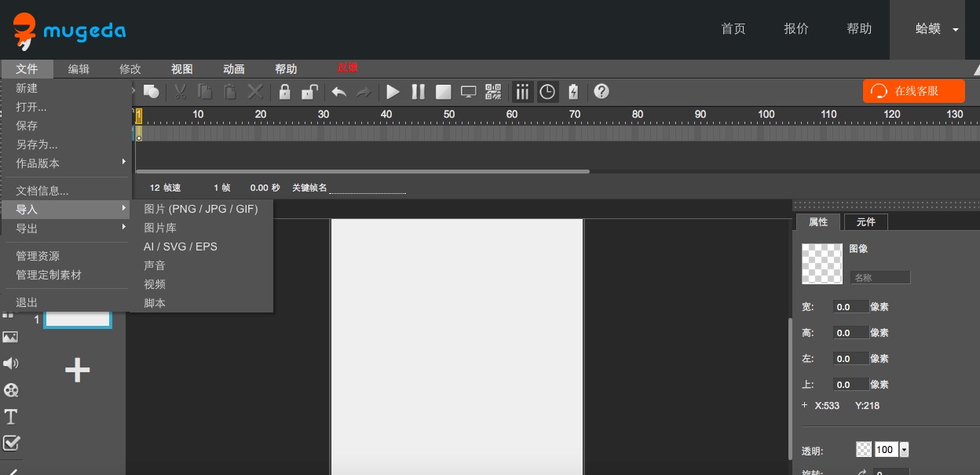
Task: Switch to the 属性 tab
Action: [x=818, y=222]
